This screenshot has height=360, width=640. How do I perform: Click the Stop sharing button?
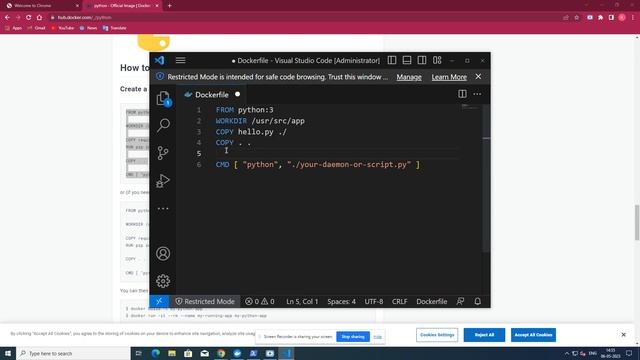[353, 337]
